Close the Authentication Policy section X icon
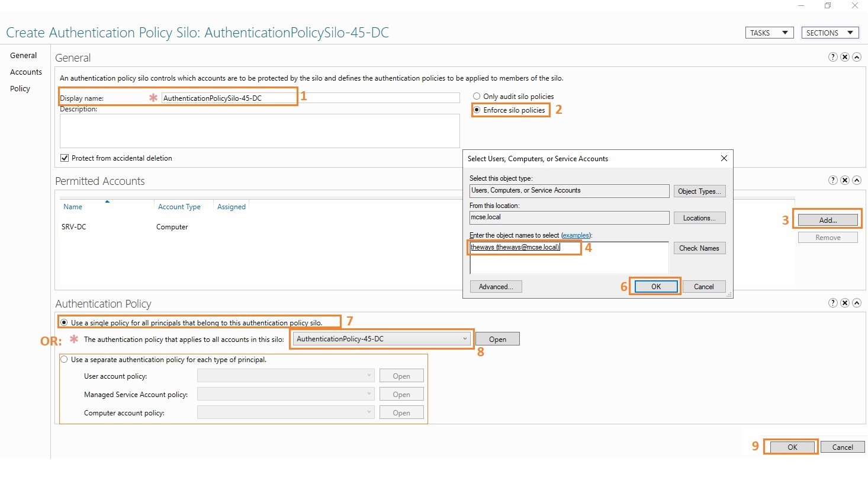This screenshot has width=868, height=480. coord(845,303)
